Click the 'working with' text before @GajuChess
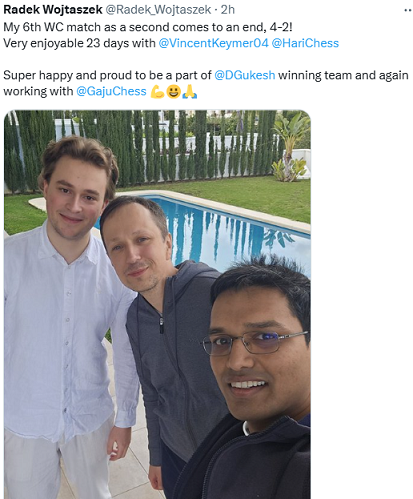 click(38, 91)
